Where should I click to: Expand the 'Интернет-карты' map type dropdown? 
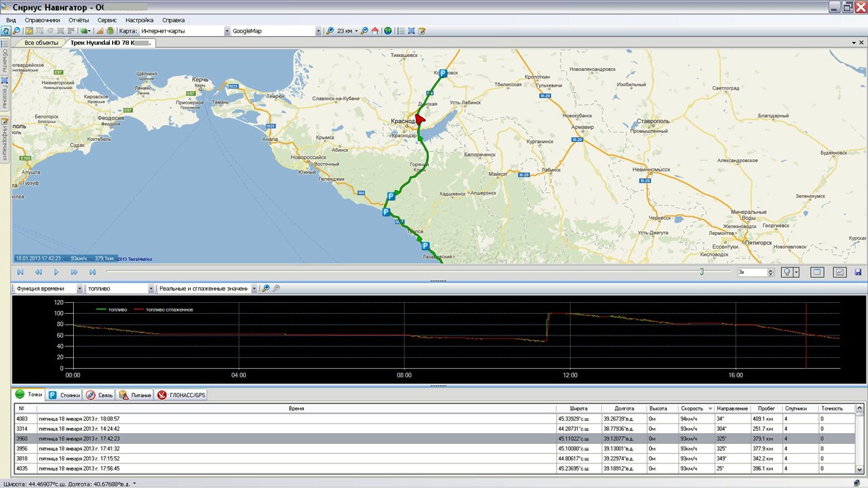tap(226, 31)
